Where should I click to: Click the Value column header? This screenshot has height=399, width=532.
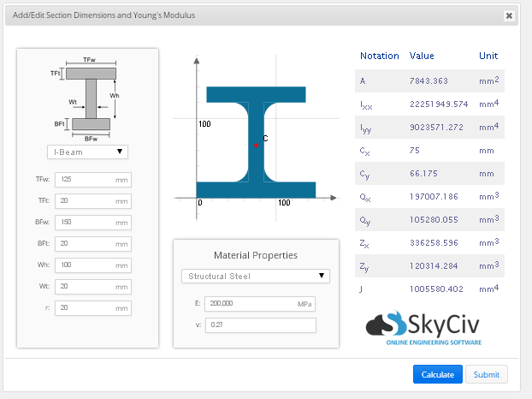pyautogui.click(x=422, y=56)
